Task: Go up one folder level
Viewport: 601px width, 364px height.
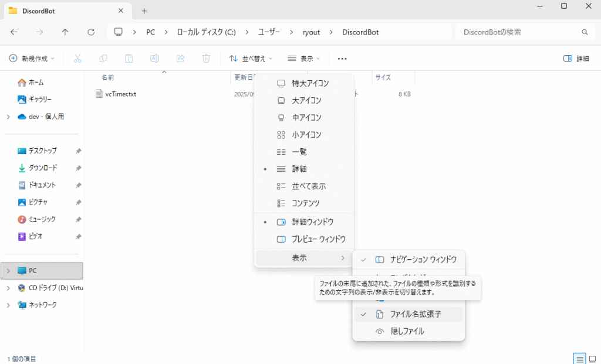Action: pyautogui.click(x=65, y=32)
